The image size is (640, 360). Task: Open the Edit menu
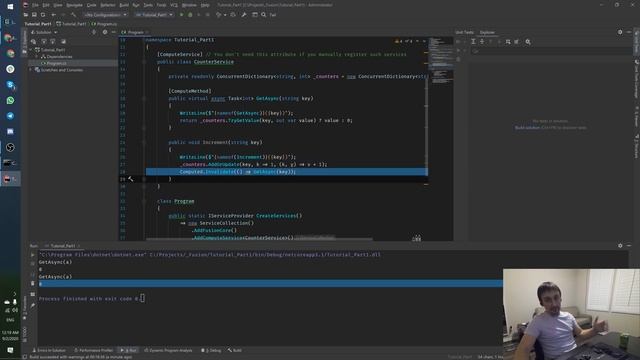click(46, 5)
